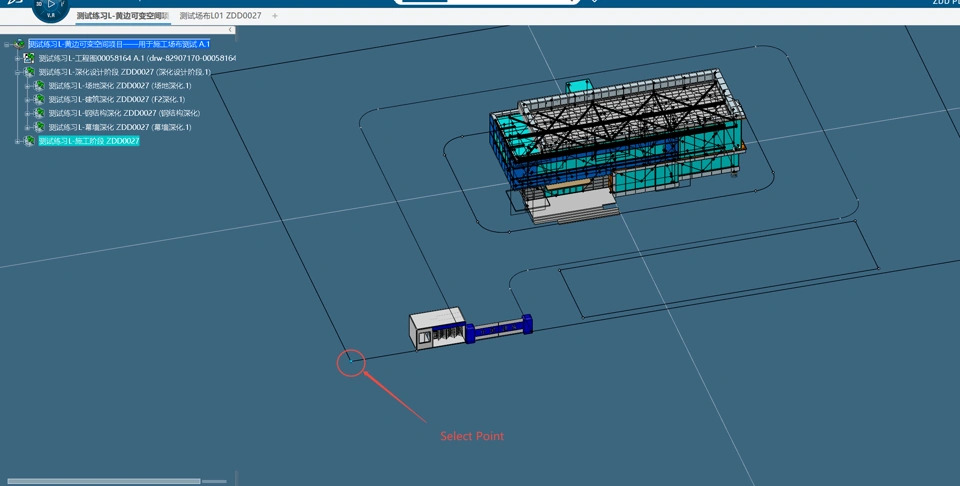Collapse the 深化设计阶段 tree branch
960x486 pixels.
[17, 72]
